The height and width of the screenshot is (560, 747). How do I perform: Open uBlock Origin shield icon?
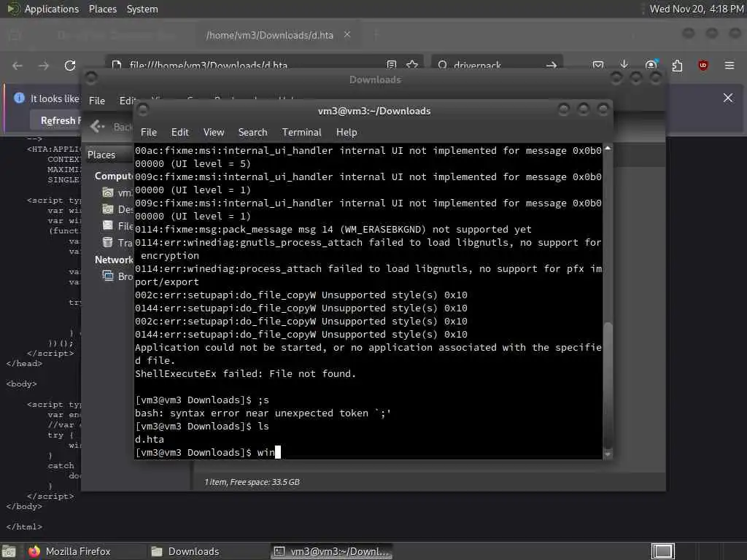703,65
